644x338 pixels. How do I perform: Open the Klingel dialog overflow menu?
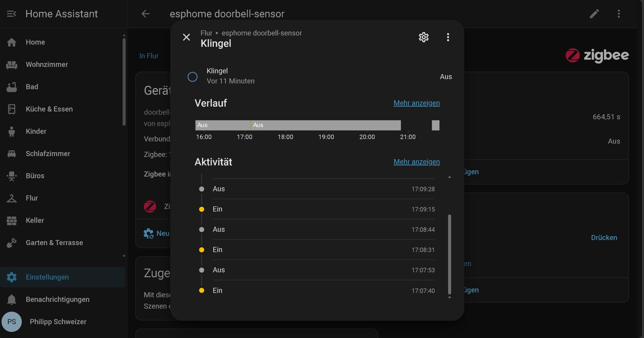[x=448, y=37]
